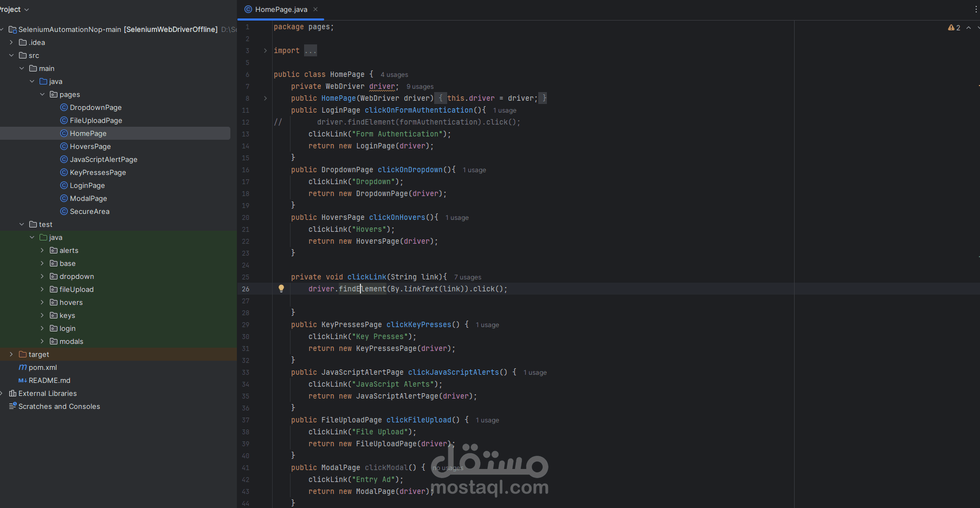Click the SecureArea class icon

tap(64, 211)
